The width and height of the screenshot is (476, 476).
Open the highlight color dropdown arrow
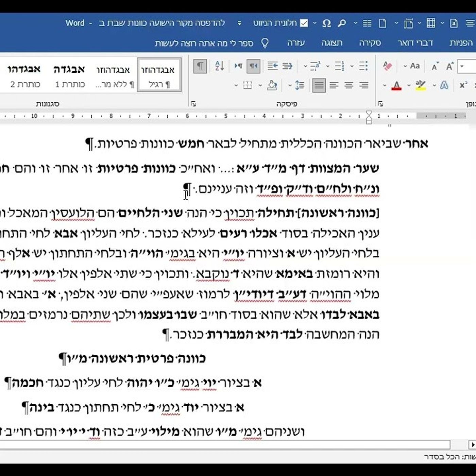click(409, 85)
